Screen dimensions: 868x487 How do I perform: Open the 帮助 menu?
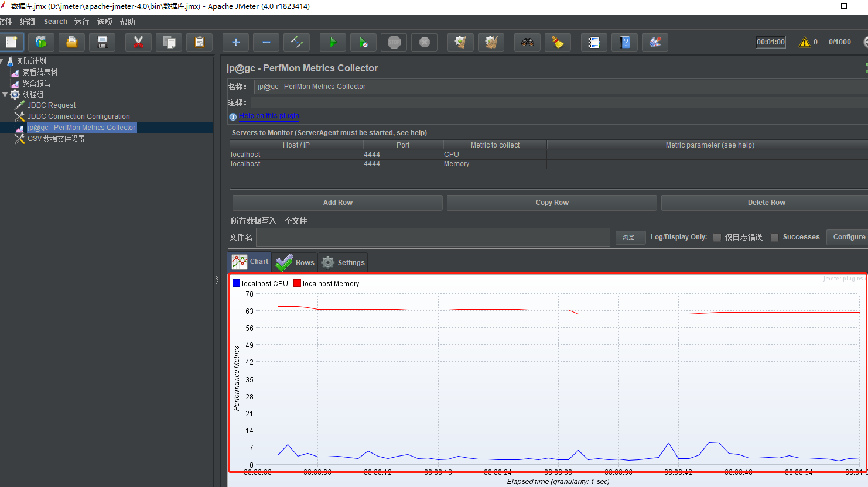127,22
